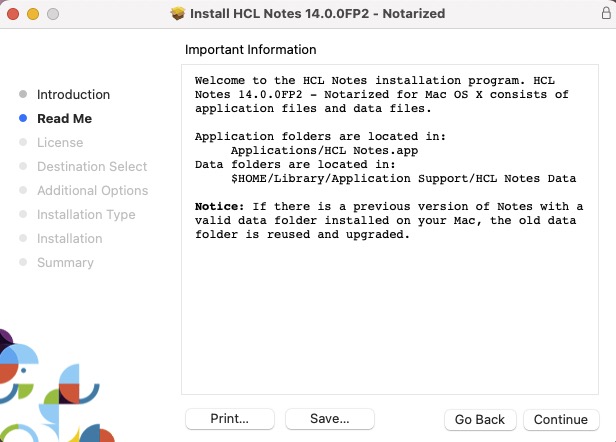Click the blue bullet beside Read Me

tap(23, 118)
